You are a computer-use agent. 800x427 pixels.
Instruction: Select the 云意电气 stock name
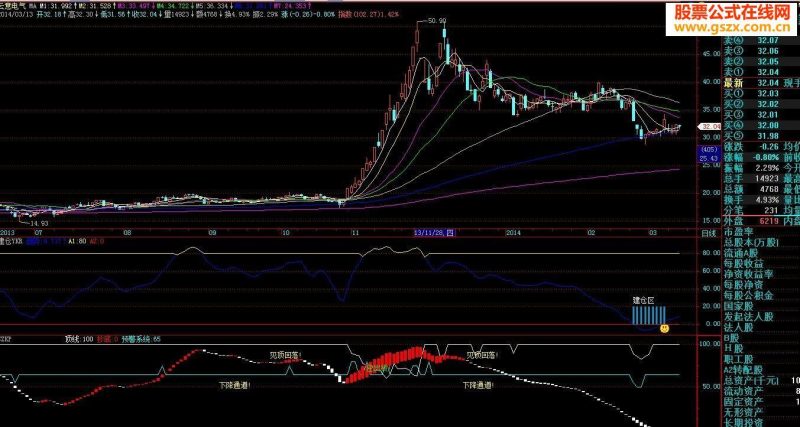(x=11, y=6)
